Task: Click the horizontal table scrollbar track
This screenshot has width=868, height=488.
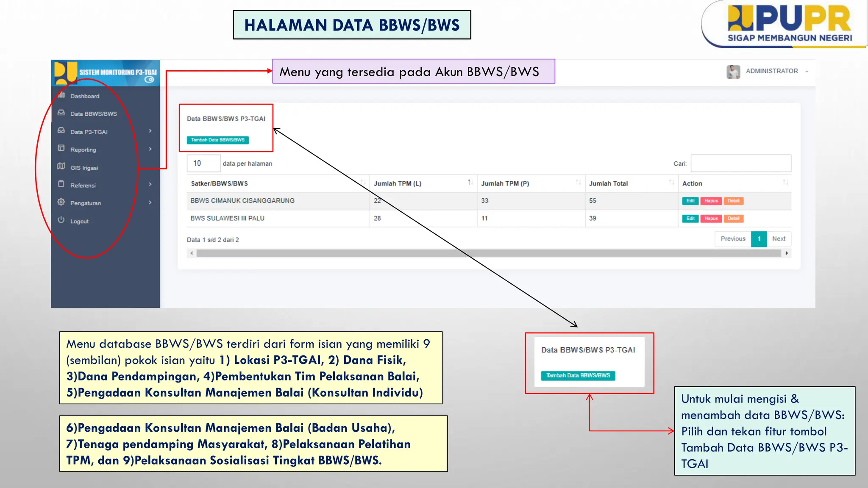Action: coord(488,253)
